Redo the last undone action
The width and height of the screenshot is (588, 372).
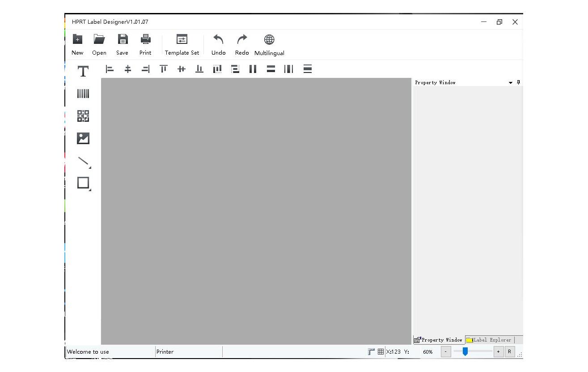(242, 45)
